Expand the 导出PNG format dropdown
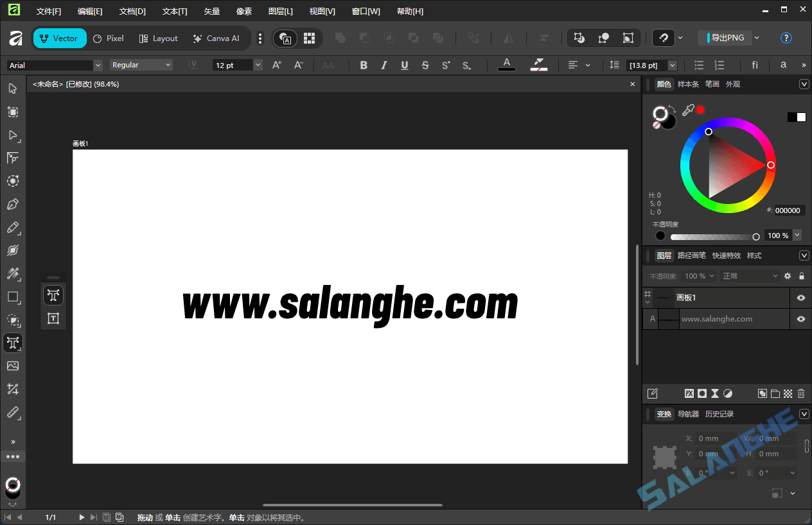This screenshot has width=812, height=525. 756,37
